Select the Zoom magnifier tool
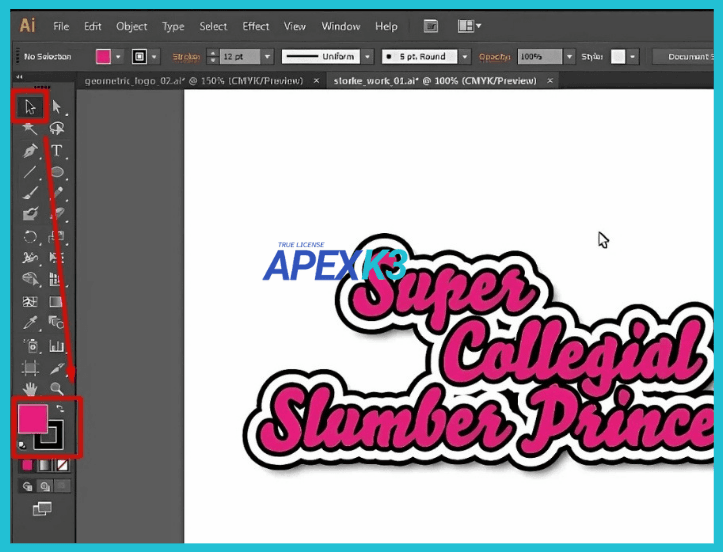This screenshot has width=723, height=552. (x=57, y=389)
